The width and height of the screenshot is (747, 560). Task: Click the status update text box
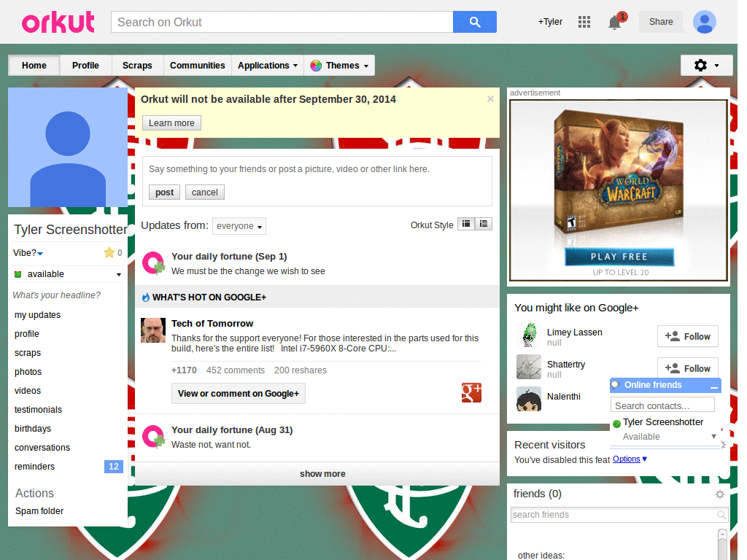click(x=317, y=169)
